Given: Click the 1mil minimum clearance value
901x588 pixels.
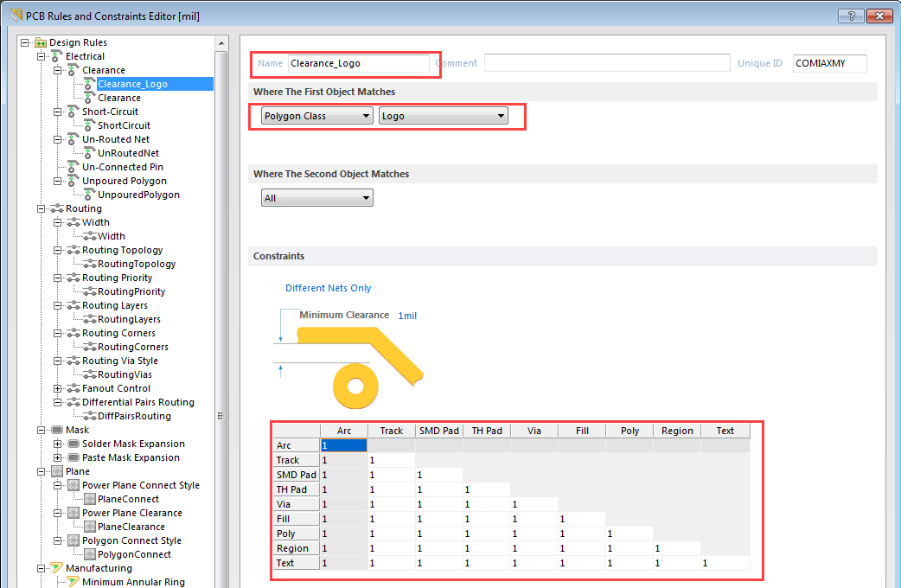Looking at the screenshot, I should click(407, 316).
